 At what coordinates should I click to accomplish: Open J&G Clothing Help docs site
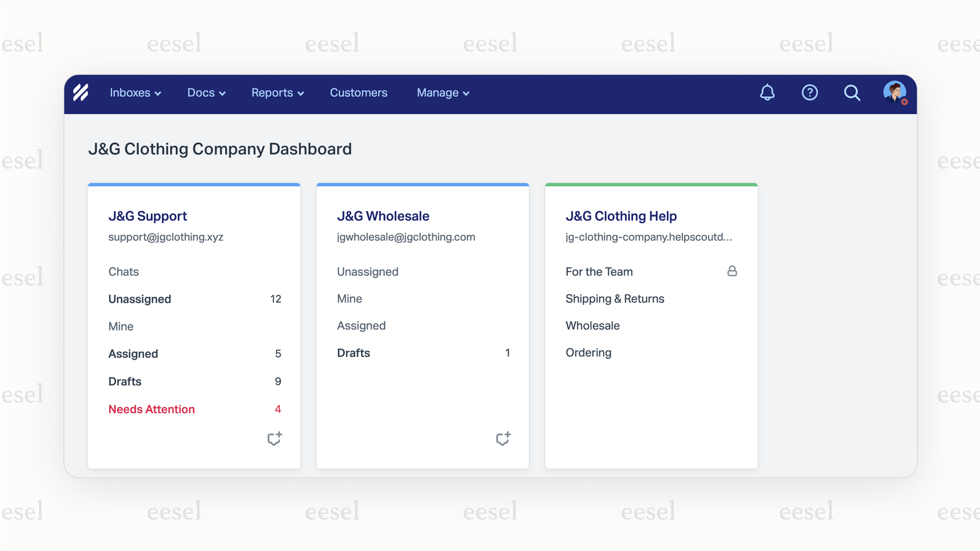tap(621, 216)
